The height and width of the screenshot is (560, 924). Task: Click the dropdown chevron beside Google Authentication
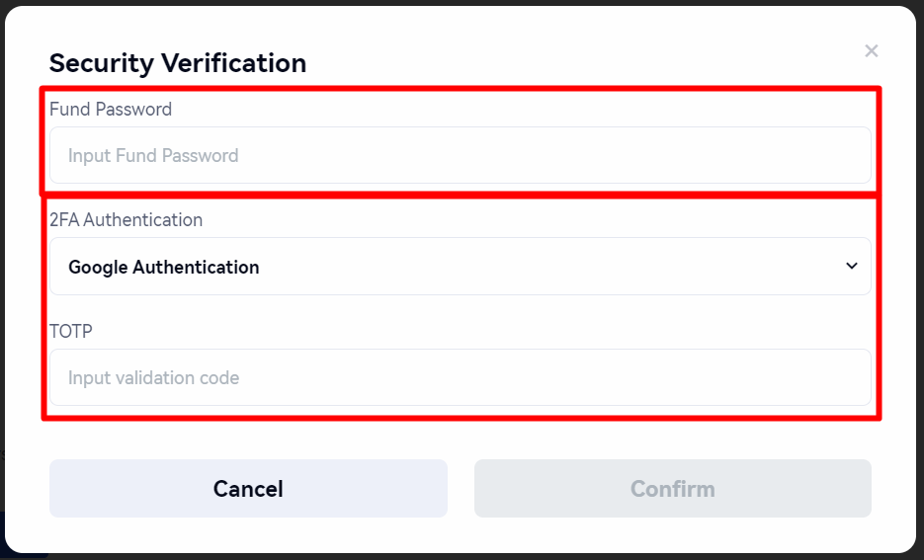(x=852, y=266)
